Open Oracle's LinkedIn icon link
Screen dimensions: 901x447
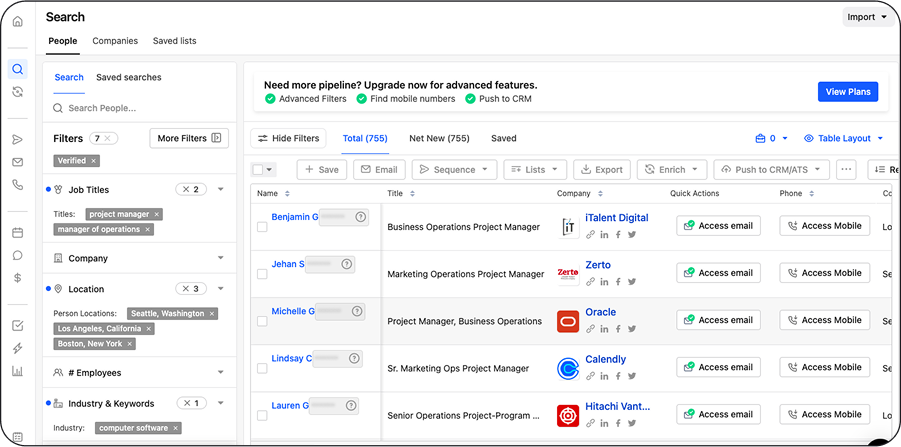point(604,329)
